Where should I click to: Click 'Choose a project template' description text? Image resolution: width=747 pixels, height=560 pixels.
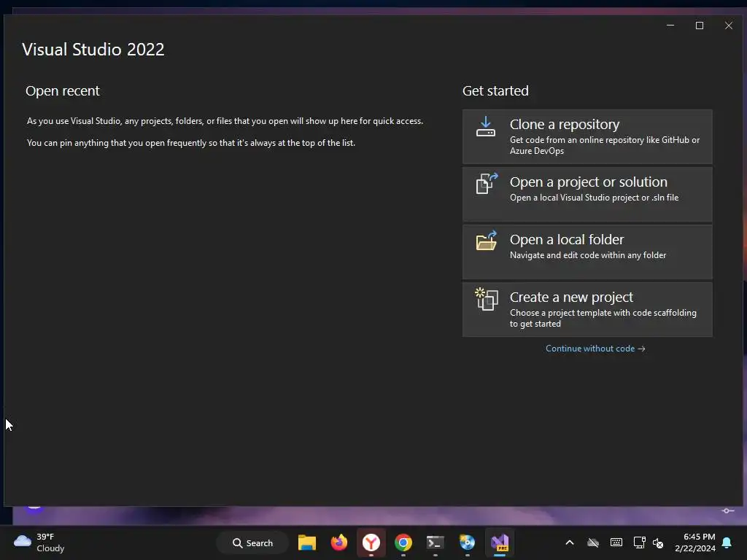(603, 318)
